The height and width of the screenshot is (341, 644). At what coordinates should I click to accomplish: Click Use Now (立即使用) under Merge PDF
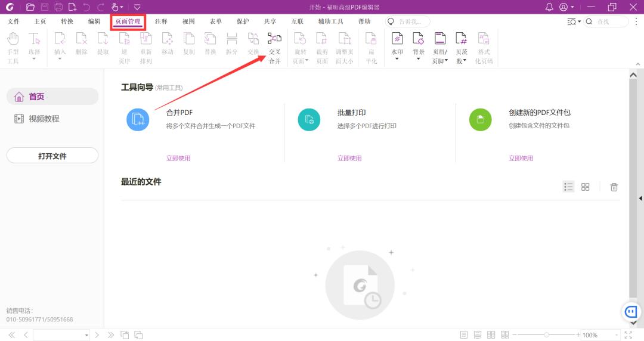point(178,158)
